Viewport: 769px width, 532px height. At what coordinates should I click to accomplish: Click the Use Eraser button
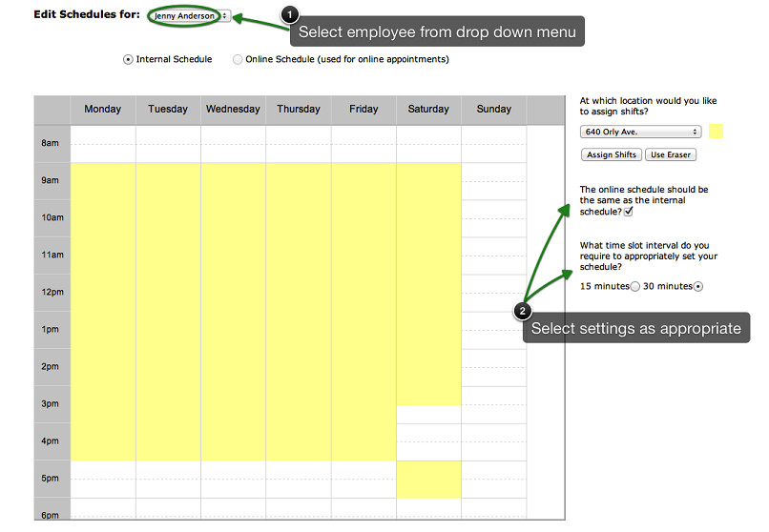tap(671, 154)
